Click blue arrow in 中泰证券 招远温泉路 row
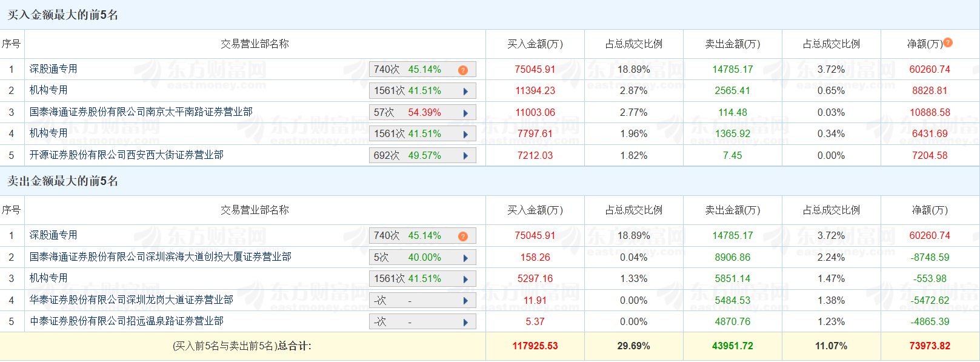980x362 pixels. coord(465,322)
